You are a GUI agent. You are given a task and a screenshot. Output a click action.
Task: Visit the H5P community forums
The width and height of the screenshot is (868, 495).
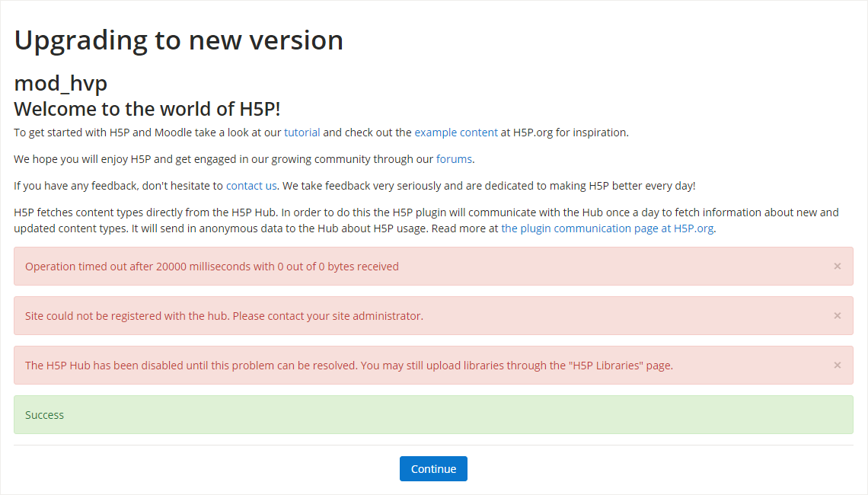click(x=454, y=158)
